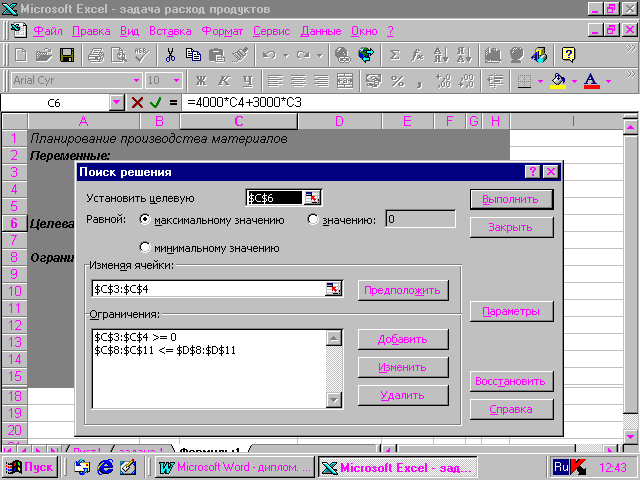The width and height of the screenshot is (640, 480).
Task: Click the Предположить button
Action: coord(403,290)
